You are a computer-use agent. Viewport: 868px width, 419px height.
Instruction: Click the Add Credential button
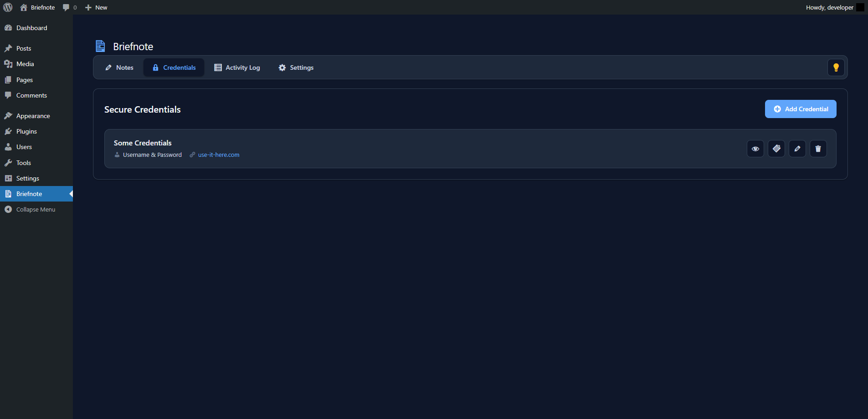click(x=801, y=109)
